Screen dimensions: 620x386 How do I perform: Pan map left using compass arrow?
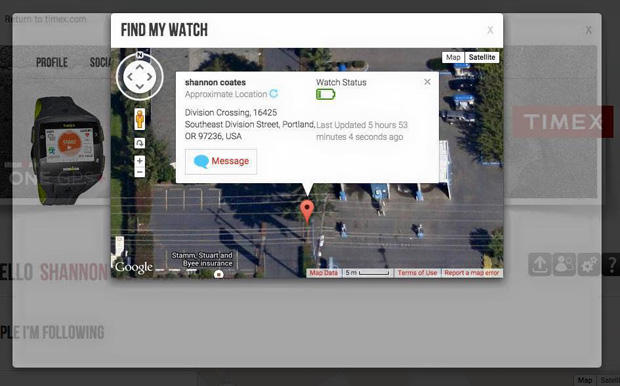point(130,77)
